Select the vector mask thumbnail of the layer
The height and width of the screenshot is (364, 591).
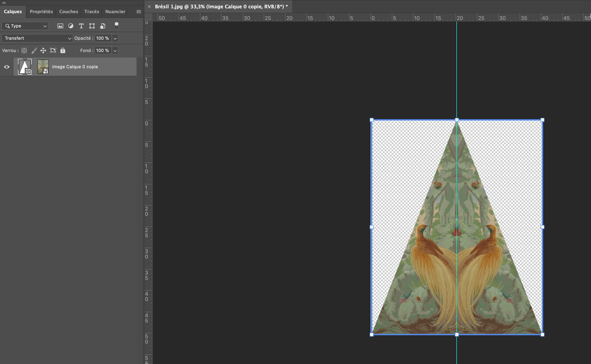[25, 67]
